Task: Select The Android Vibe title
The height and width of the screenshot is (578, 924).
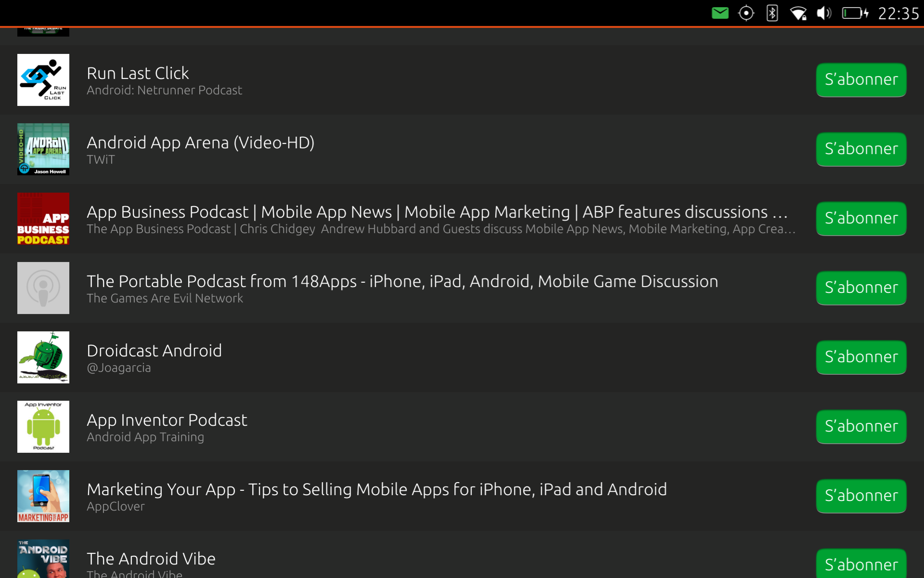Action: 151,559
